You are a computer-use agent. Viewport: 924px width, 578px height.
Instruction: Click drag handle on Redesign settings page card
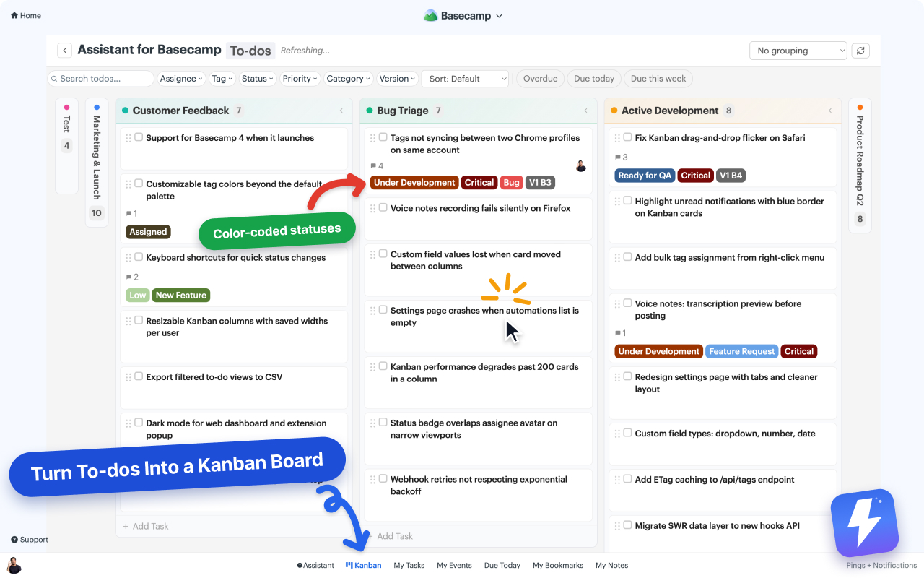[x=617, y=377]
